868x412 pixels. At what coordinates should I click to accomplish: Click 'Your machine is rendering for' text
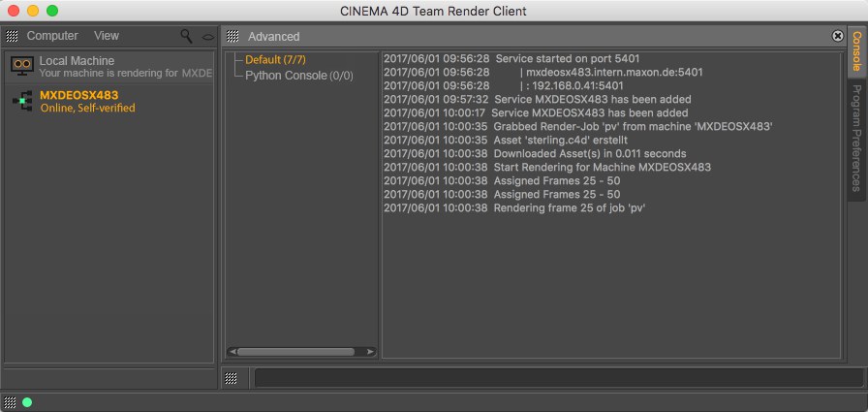pos(108,73)
